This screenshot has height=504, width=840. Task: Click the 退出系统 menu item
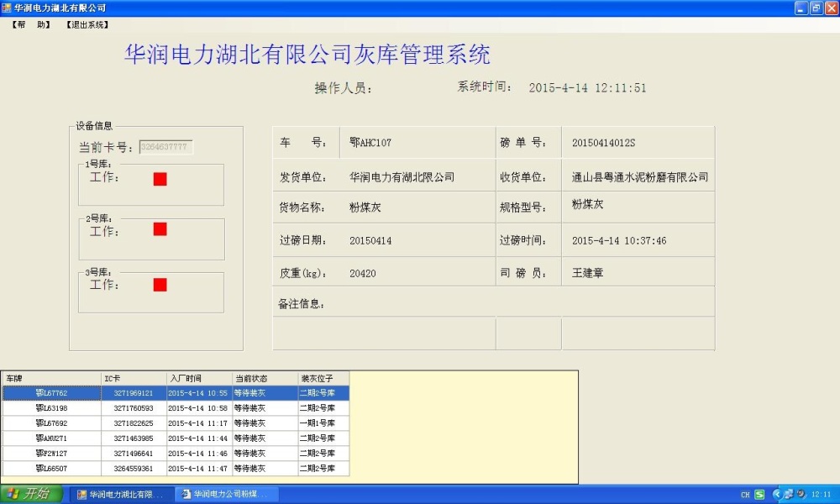point(87,24)
